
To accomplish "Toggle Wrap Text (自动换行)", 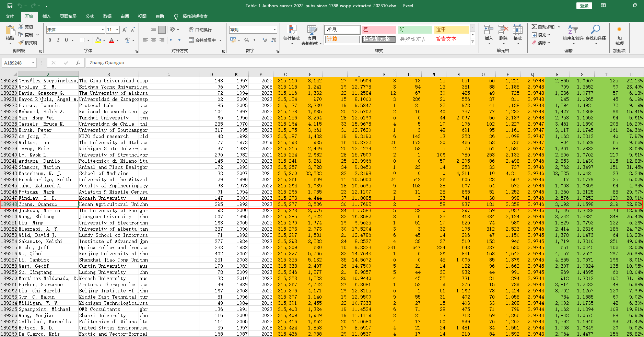I will 200,30.
